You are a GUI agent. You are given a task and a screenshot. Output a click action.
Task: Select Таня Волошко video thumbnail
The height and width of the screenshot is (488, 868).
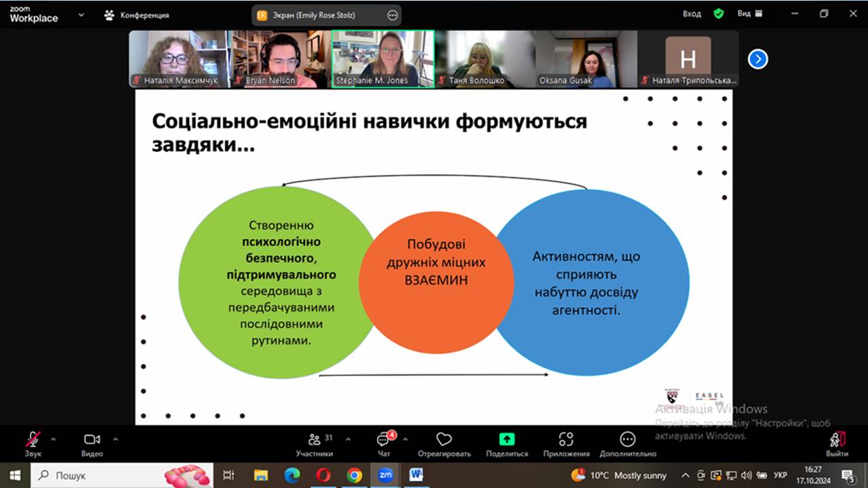tap(485, 59)
